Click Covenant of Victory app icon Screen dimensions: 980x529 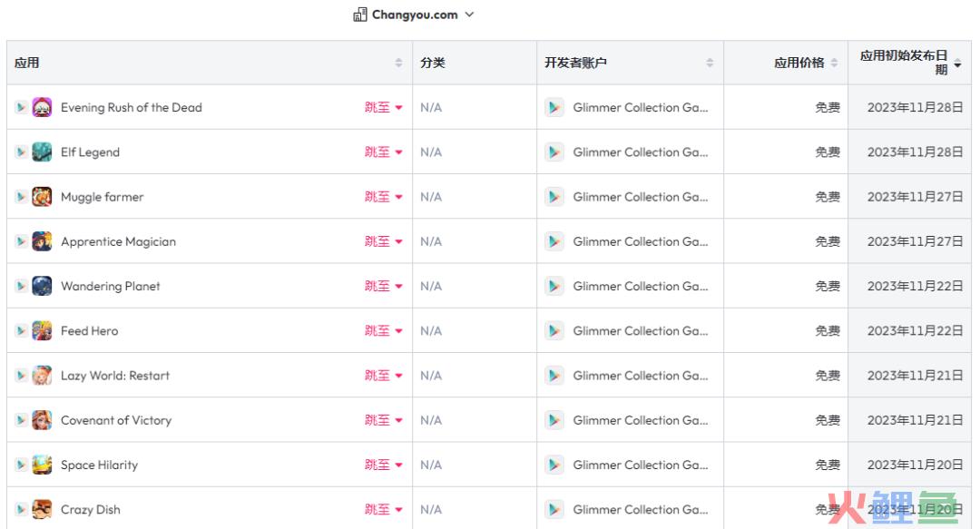pos(42,420)
